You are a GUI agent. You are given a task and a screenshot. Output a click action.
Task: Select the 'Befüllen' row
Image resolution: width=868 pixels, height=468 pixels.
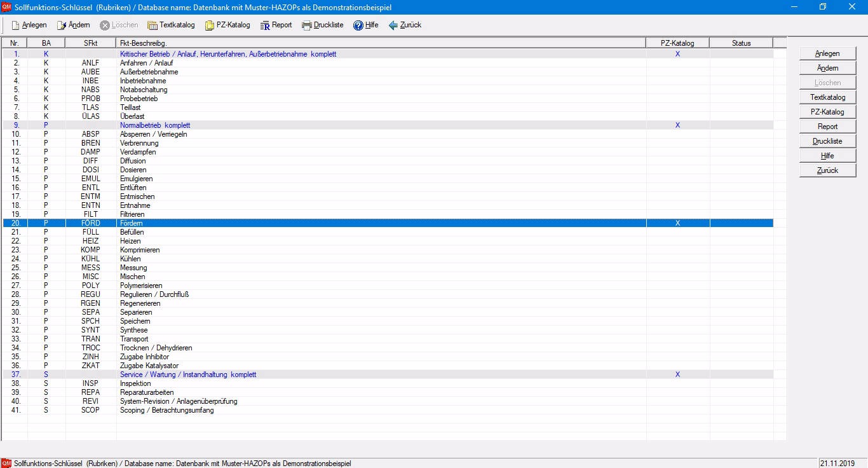click(388, 232)
